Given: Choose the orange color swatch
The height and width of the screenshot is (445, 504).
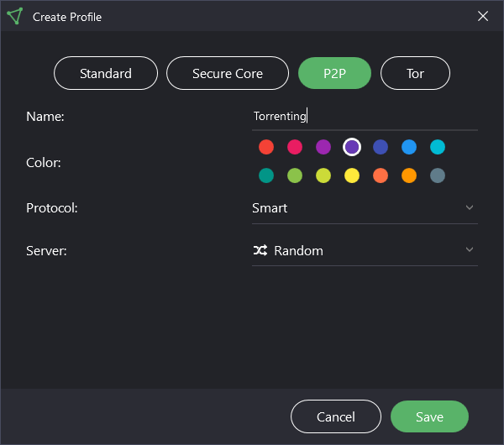Looking at the screenshot, I should point(409,175).
